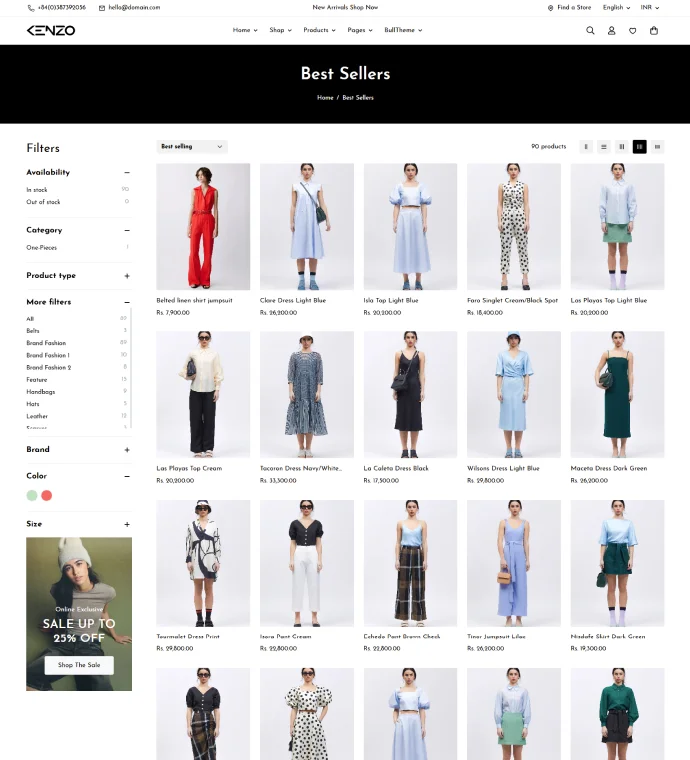Screen dimensions: 690x760
Task: Select the Leather filter option
Action: pyautogui.click(x=37, y=416)
